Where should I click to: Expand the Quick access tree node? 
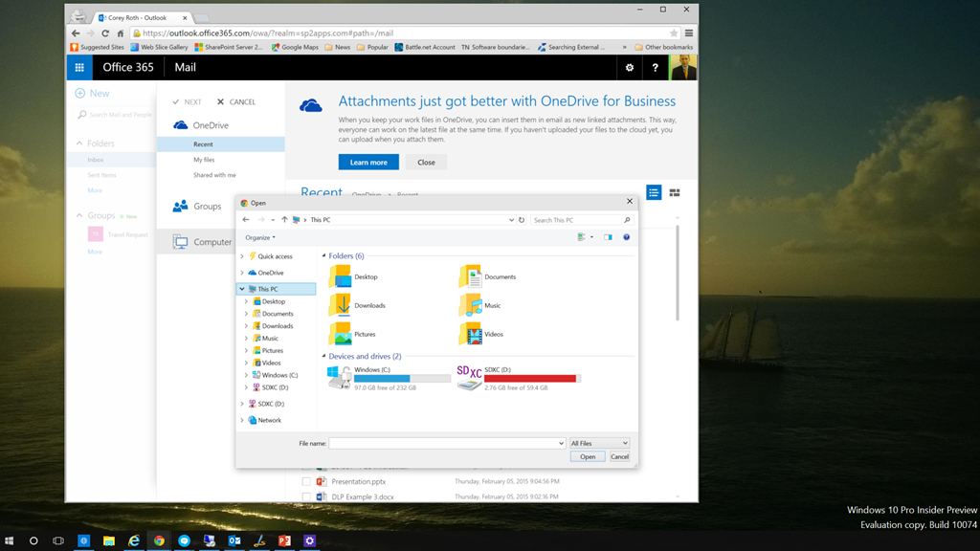click(242, 256)
